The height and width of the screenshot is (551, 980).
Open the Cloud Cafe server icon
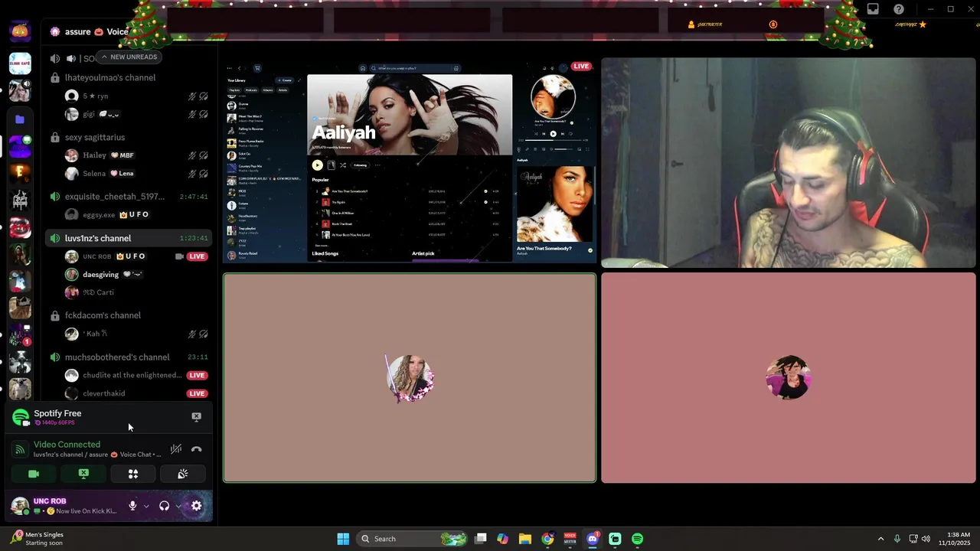[x=20, y=64]
